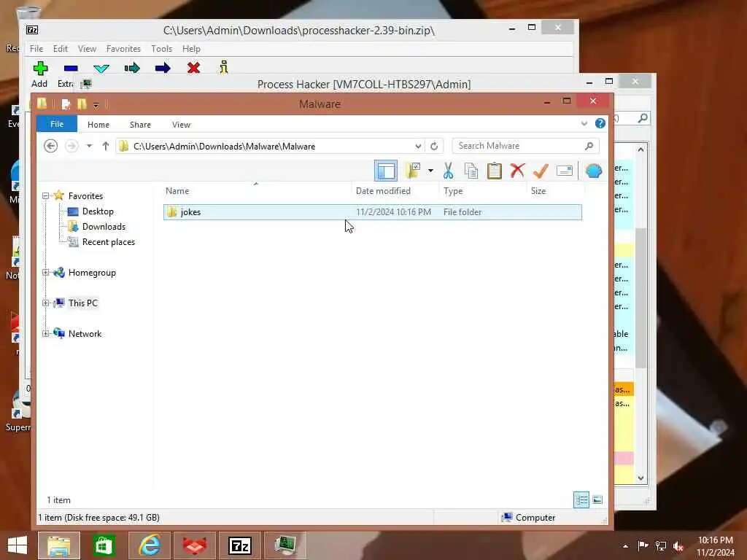Open the Windows Start button
747x560 pixels.
coord(18,545)
